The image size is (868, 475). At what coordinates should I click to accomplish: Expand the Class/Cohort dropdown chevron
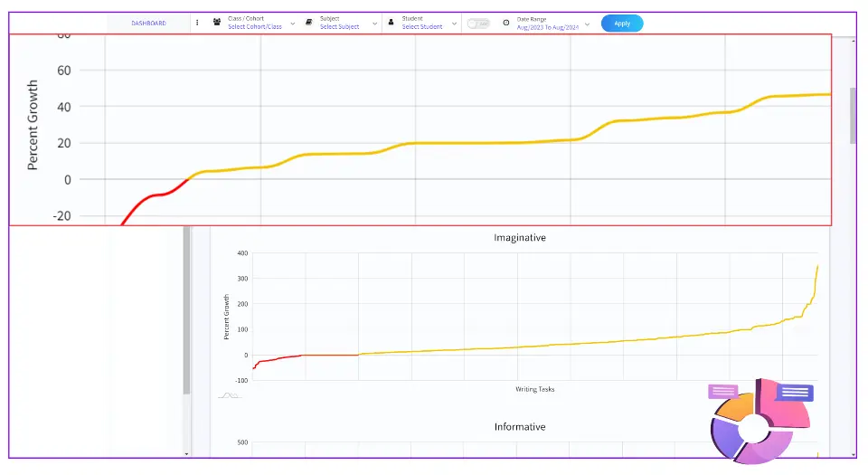293,24
